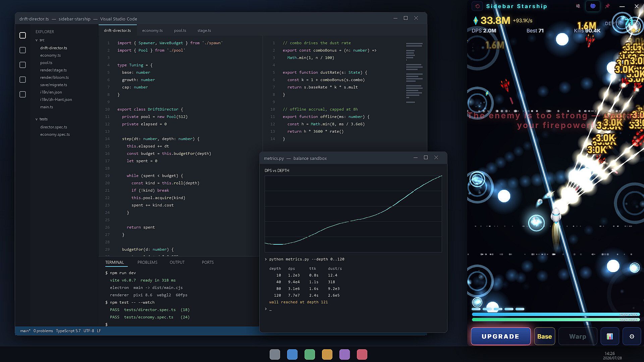Viewport: 644px width, 362px height.
Task: Click the first activity bar square icon
Action: coord(22,35)
